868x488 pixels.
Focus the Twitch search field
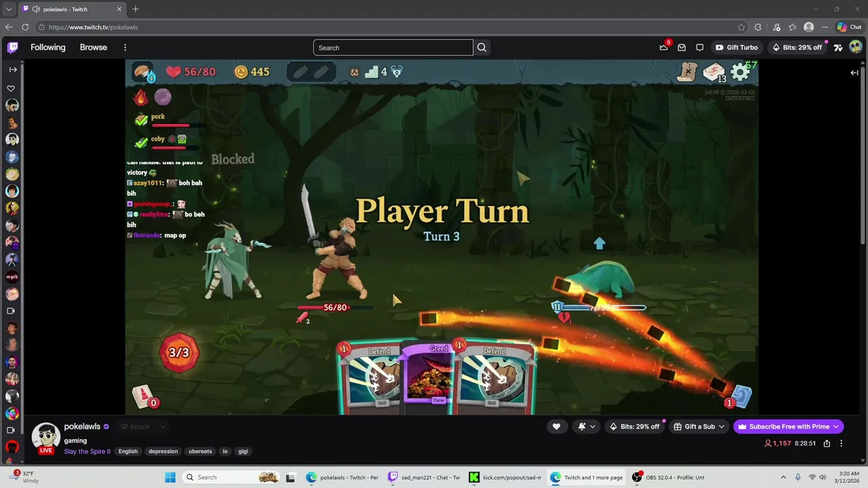[x=393, y=47]
